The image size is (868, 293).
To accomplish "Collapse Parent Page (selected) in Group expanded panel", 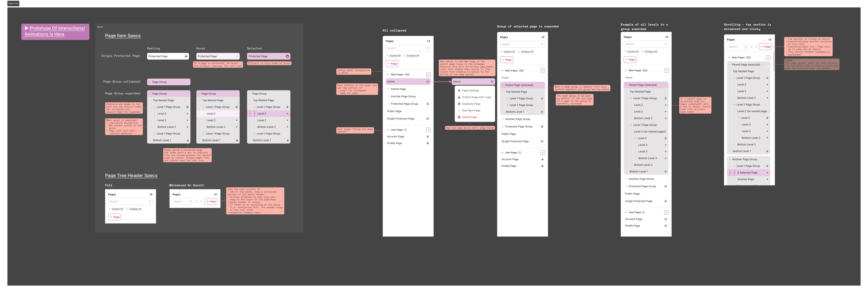I will point(503,85).
